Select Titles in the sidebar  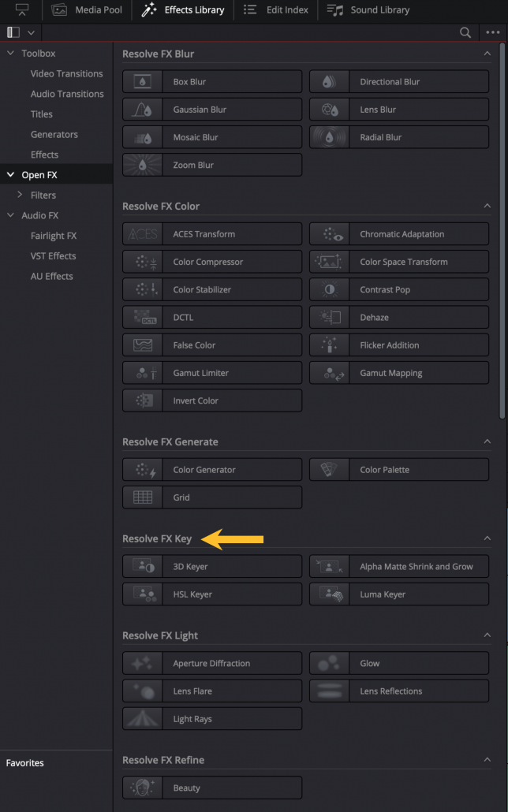coord(42,114)
